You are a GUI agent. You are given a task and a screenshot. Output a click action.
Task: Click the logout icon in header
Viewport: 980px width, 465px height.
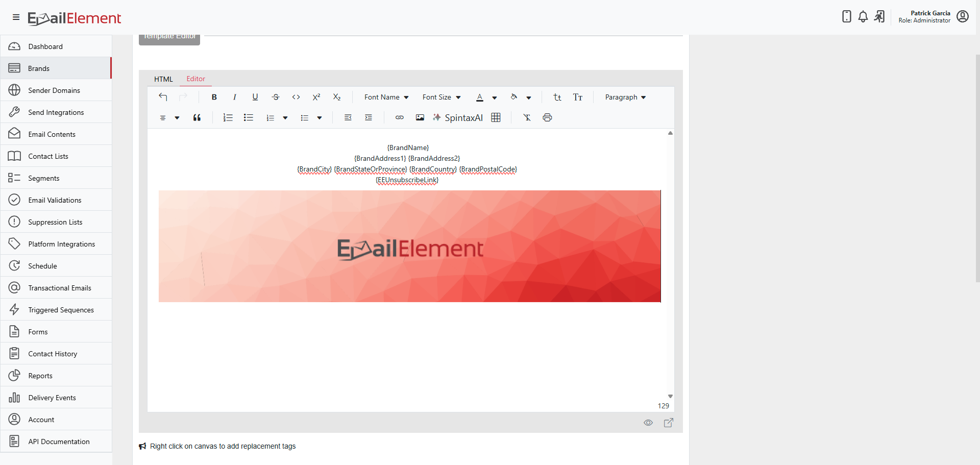pyautogui.click(x=879, y=16)
